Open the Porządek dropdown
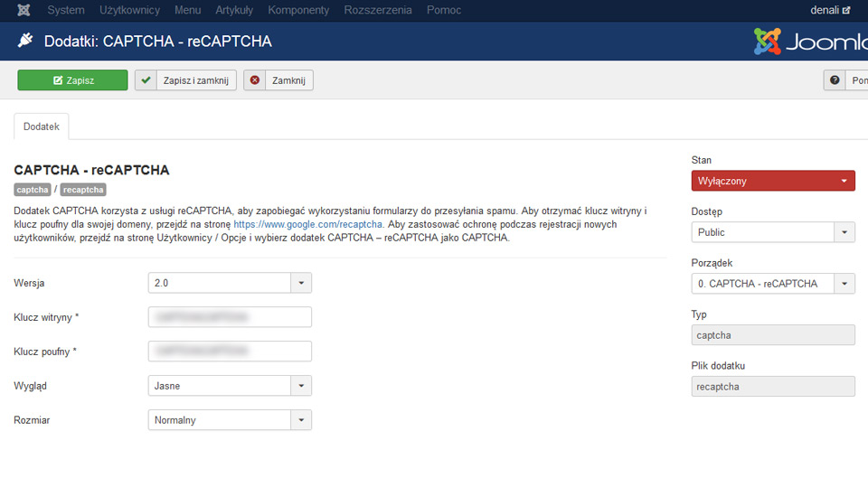The height and width of the screenshot is (497, 868). (x=773, y=284)
